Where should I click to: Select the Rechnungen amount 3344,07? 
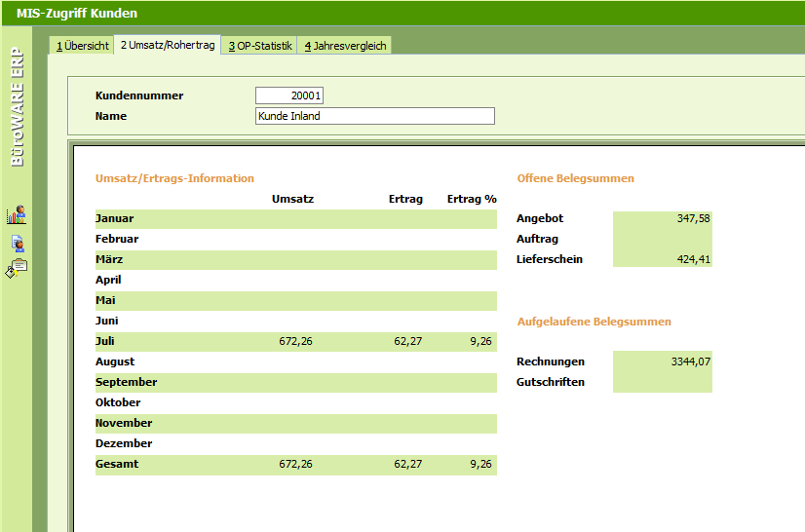pyautogui.click(x=691, y=362)
